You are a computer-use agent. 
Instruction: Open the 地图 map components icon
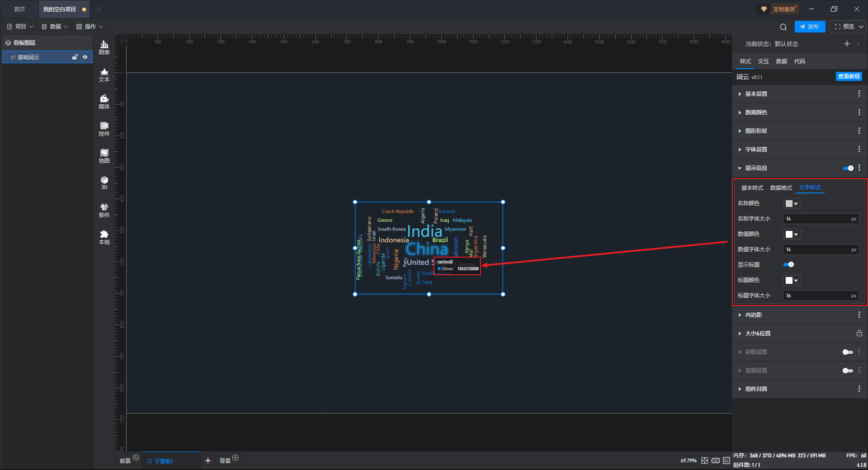click(x=104, y=155)
